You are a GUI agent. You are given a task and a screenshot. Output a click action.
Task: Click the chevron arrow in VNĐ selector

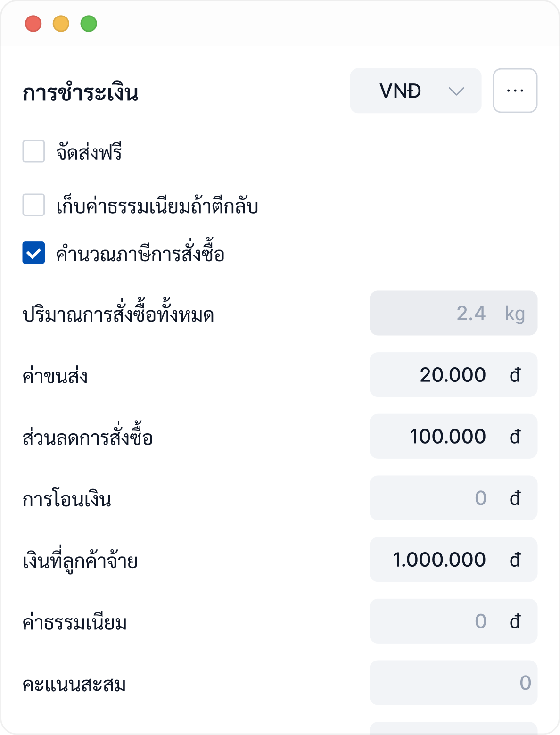(456, 91)
